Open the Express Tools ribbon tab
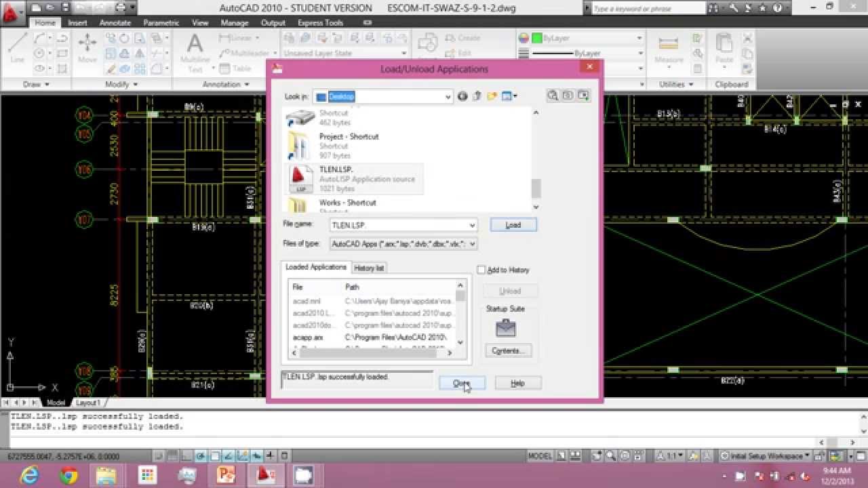The image size is (868, 488). click(x=320, y=22)
